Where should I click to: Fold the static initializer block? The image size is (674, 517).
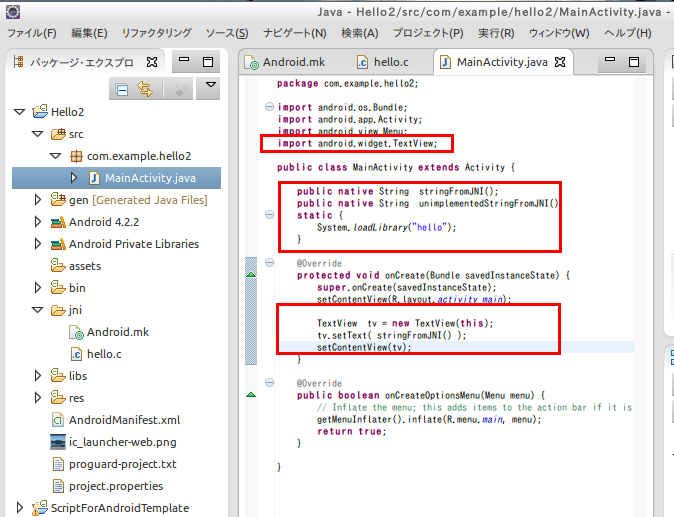tap(269, 214)
